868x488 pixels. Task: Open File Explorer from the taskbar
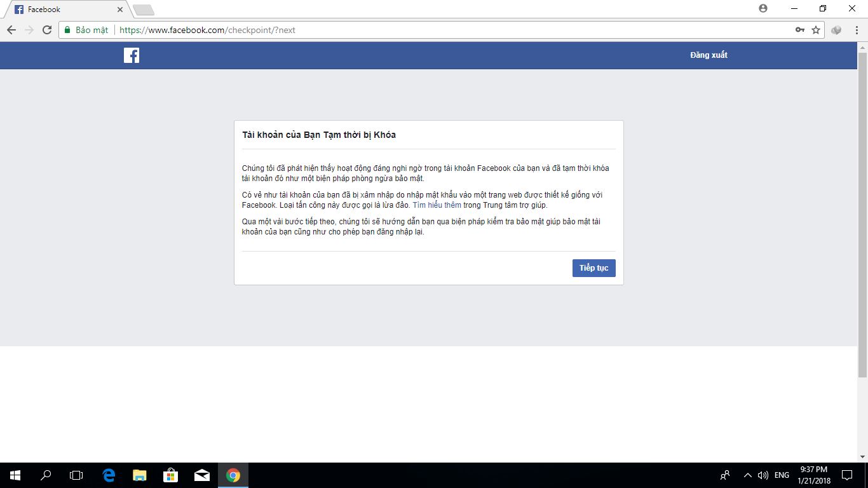(x=139, y=475)
